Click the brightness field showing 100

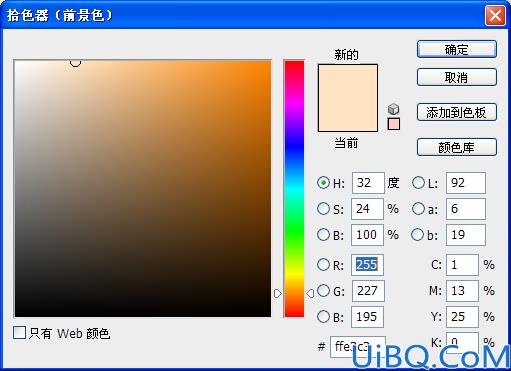click(367, 235)
